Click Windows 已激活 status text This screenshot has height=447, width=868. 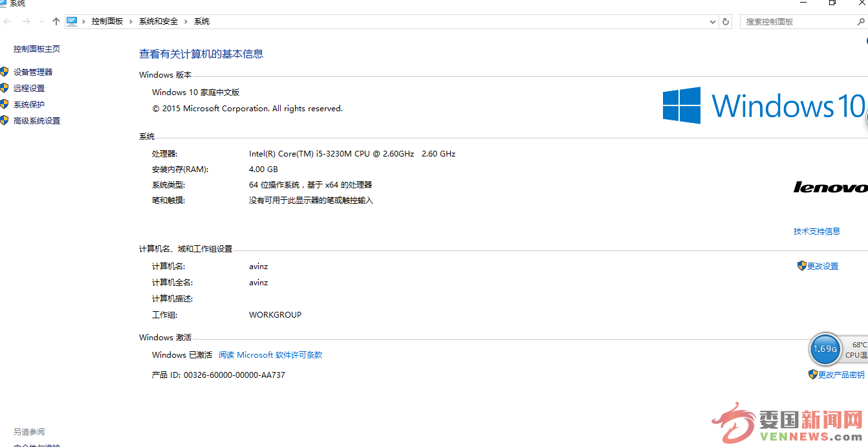point(182,354)
